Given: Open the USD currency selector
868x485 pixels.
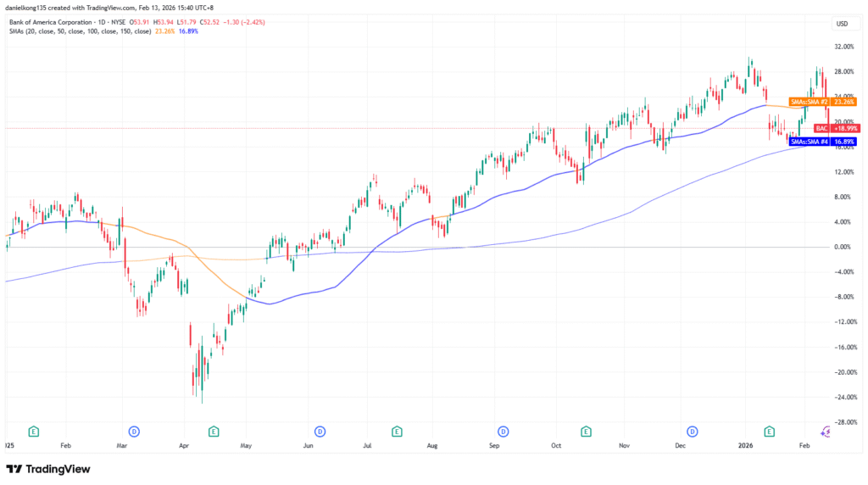Looking at the screenshot, I should click(843, 23).
